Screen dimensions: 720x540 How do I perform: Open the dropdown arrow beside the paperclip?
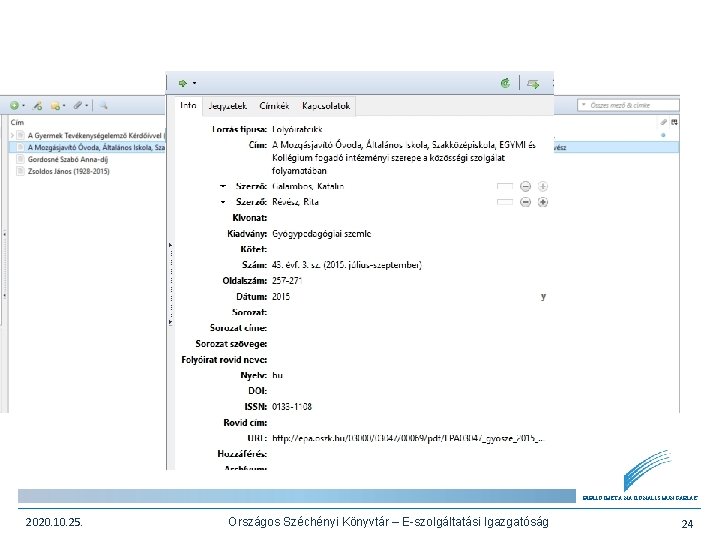tap(86, 106)
